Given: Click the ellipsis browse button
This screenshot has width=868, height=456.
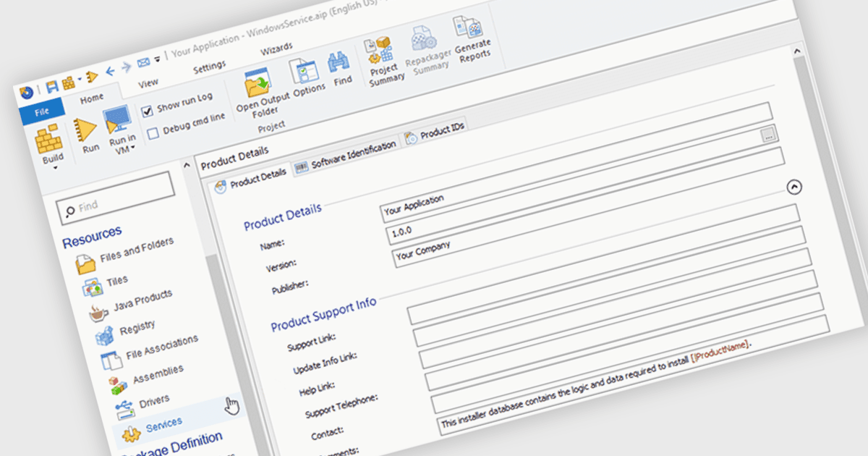Looking at the screenshot, I should [x=769, y=135].
